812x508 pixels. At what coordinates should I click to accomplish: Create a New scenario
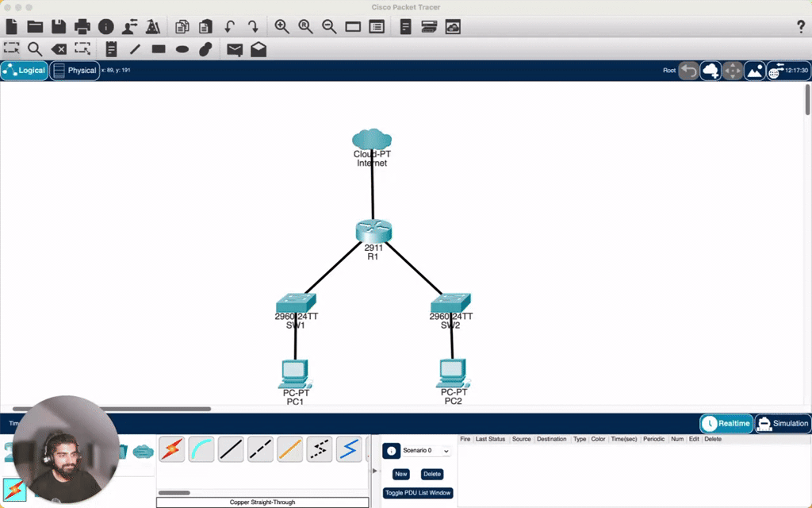pyautogui.click(x=400, y=474)
